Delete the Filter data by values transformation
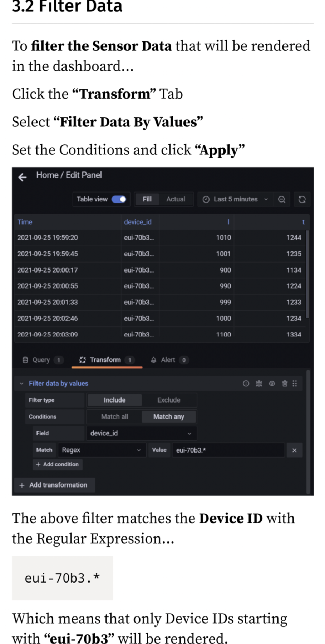325x644 pixels. (285, 384)
